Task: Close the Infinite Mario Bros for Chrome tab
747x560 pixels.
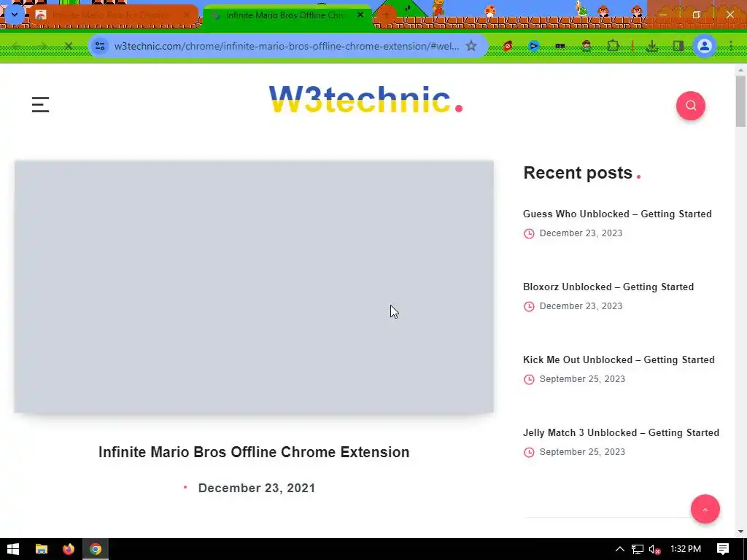Action: pos(187,15)
